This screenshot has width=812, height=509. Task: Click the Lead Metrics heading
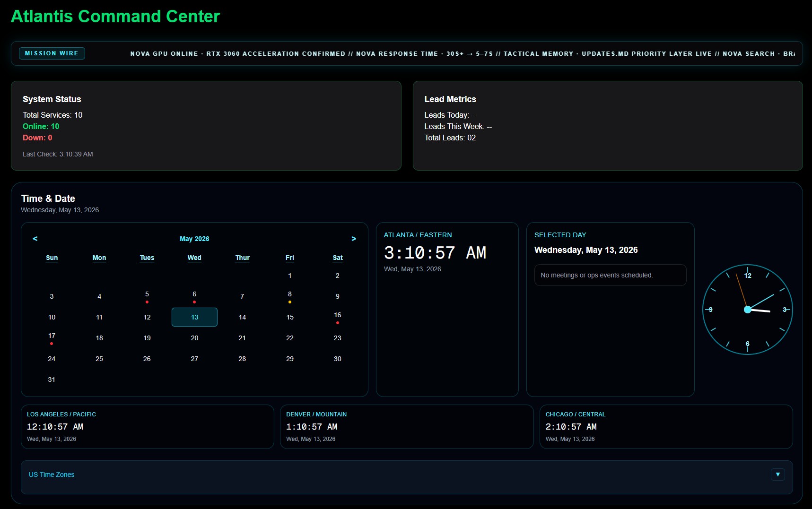coord(450,99)
